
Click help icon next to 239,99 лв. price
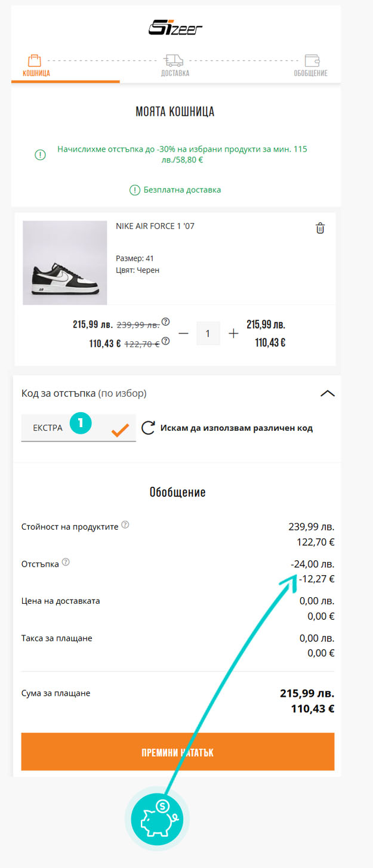coord(166,322)
